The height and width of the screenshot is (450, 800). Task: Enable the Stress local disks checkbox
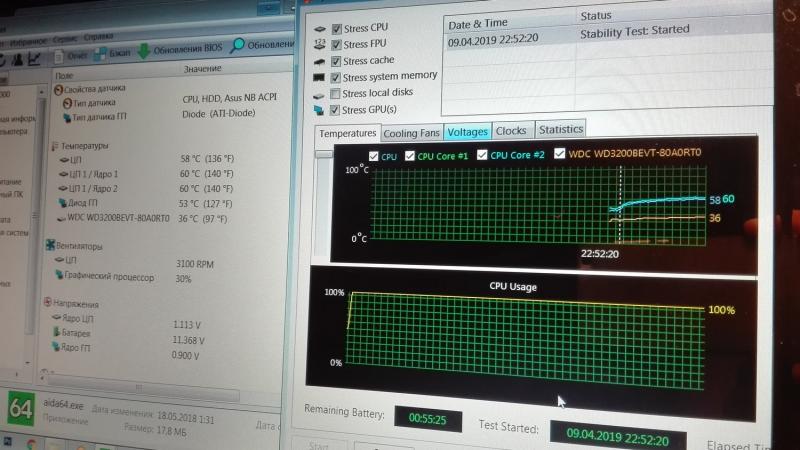click(x=335, y=94)
